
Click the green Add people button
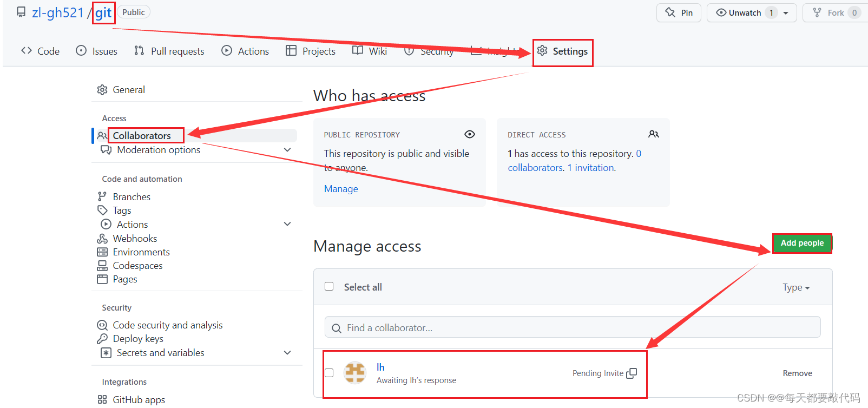click(x=802, y=243)
